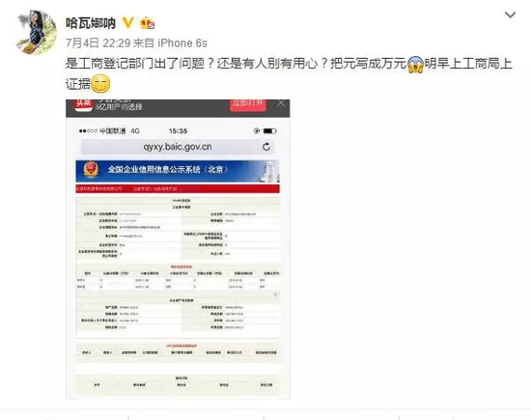This screenshot has width=531, height=420.
Task: Enlarge the embedded enterprise registry screenshot
Action: 178,249
